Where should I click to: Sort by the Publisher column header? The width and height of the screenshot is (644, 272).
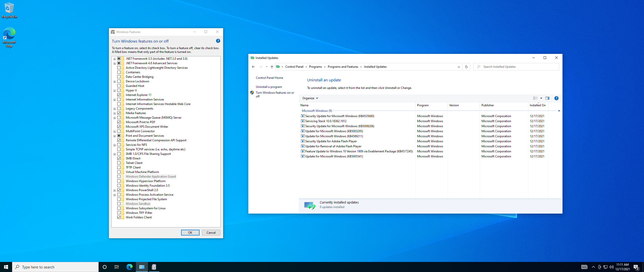(504, 105)
